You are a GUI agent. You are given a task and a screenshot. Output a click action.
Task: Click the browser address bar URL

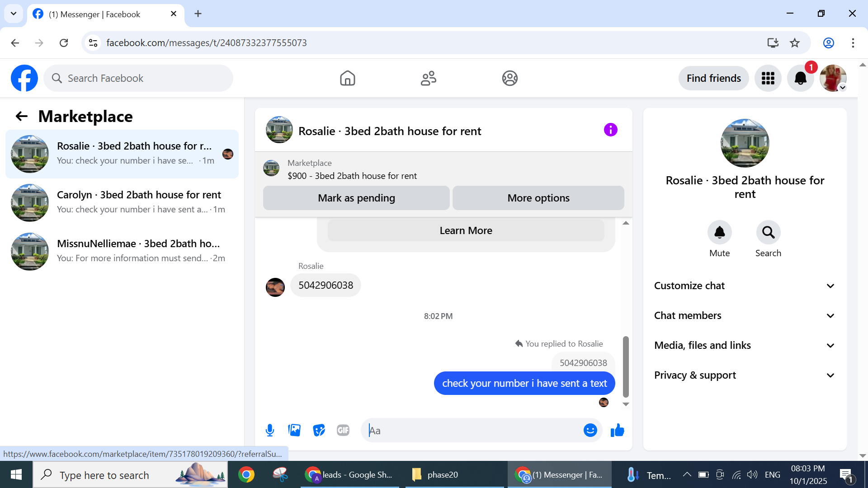pos(207,43)
